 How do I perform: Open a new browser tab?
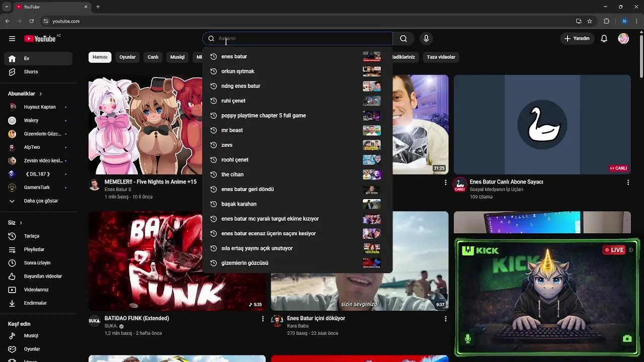pyautogui.click(x=98, y=7)
